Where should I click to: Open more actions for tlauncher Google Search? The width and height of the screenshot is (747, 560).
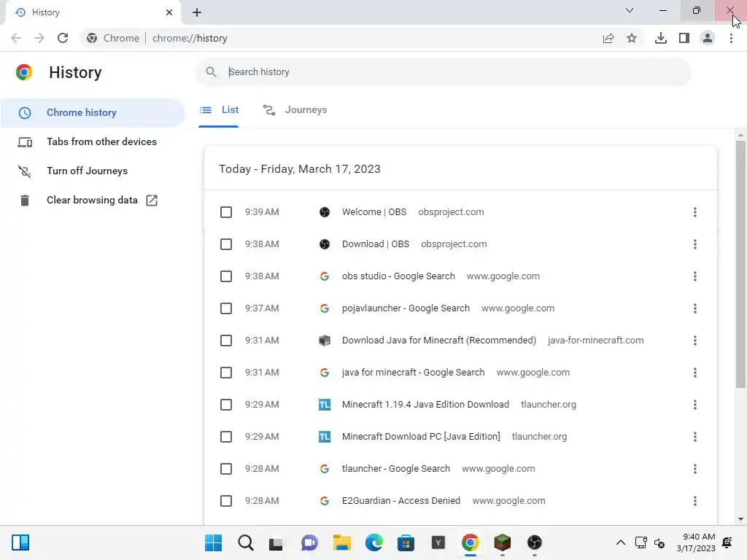695,469
